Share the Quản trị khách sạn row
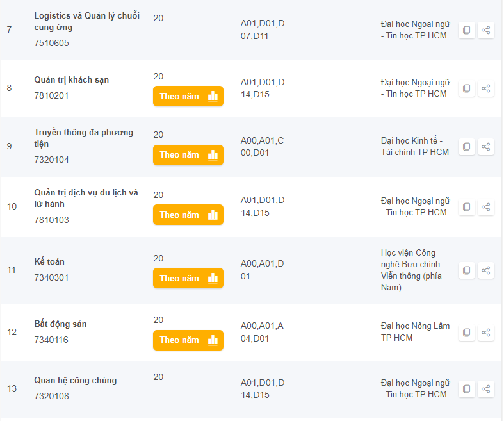The width and height of the screenshot is (504, 421). tap(486, 88)
